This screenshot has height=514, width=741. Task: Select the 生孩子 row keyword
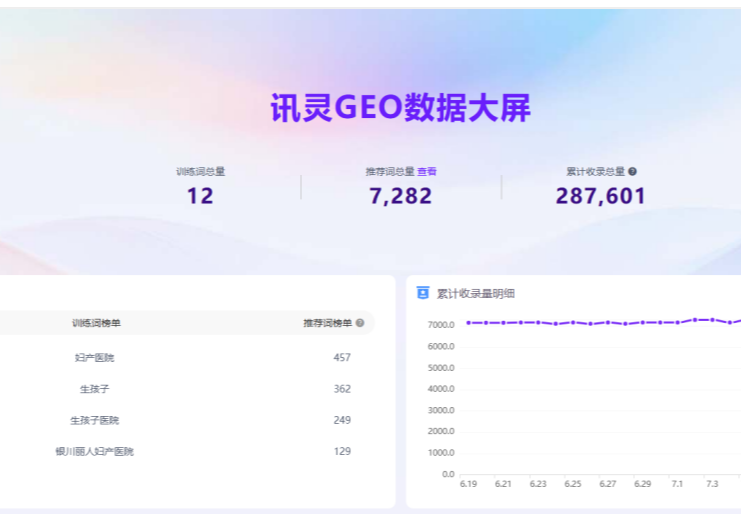click(95, 389)
